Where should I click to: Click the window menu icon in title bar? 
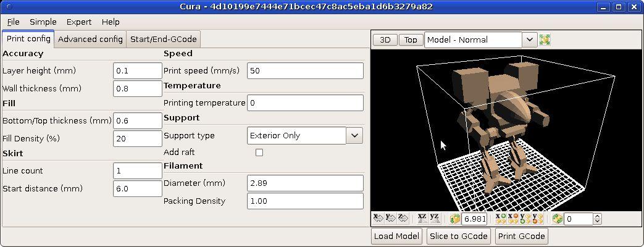(x=10, y=7)
